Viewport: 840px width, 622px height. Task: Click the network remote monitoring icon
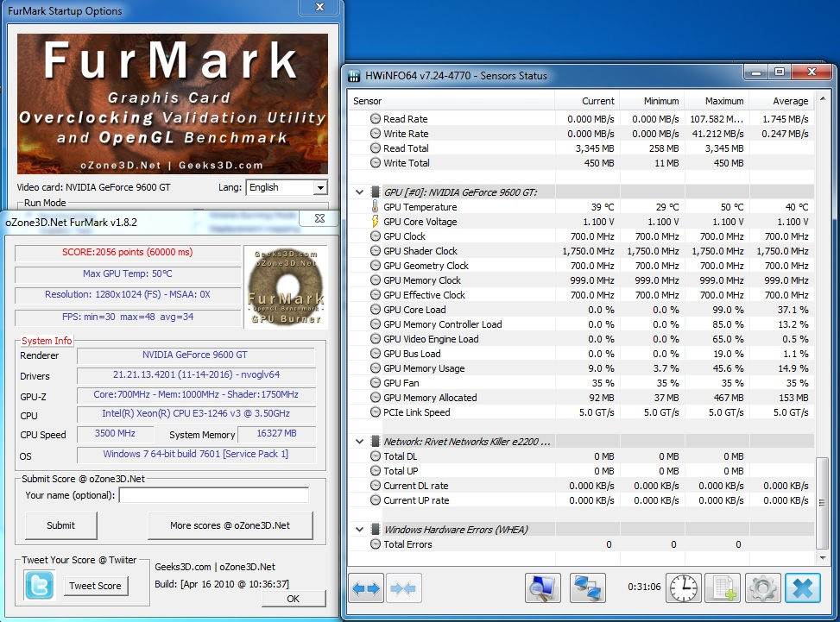tap(588, 588)
